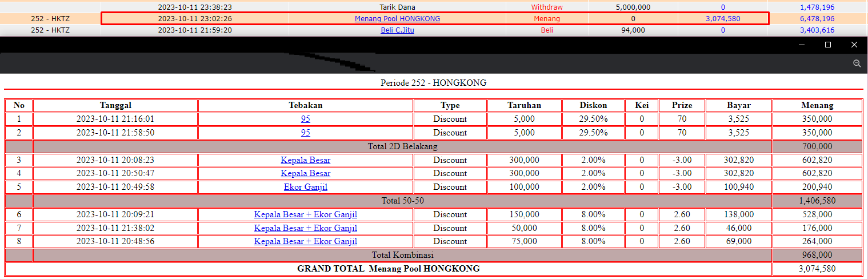Maximize the popup window
Screen dimensions: 868x279
828,45
